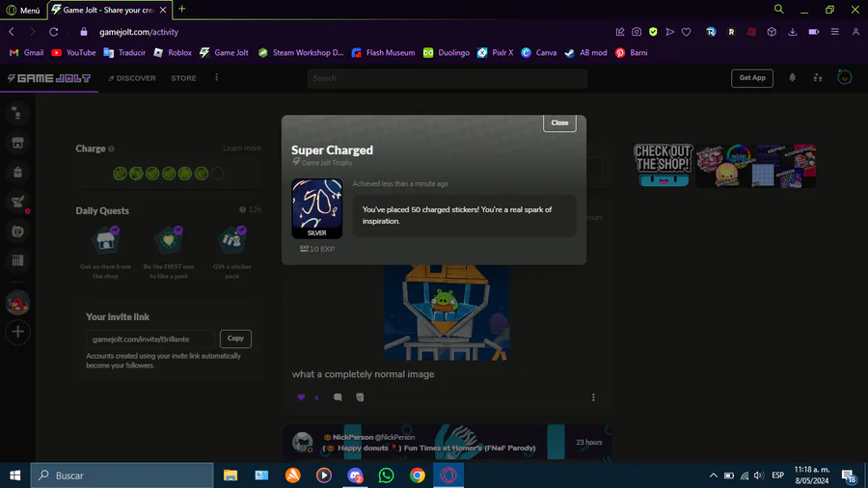The image size is (868, 488).
Task: Reload the page
Action: point(54,32)
